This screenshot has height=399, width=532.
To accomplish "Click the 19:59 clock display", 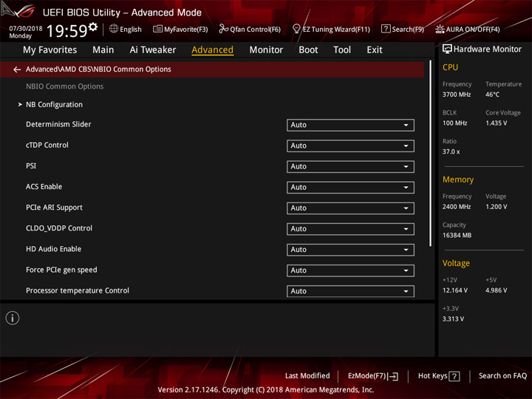I will click(66, 31).
